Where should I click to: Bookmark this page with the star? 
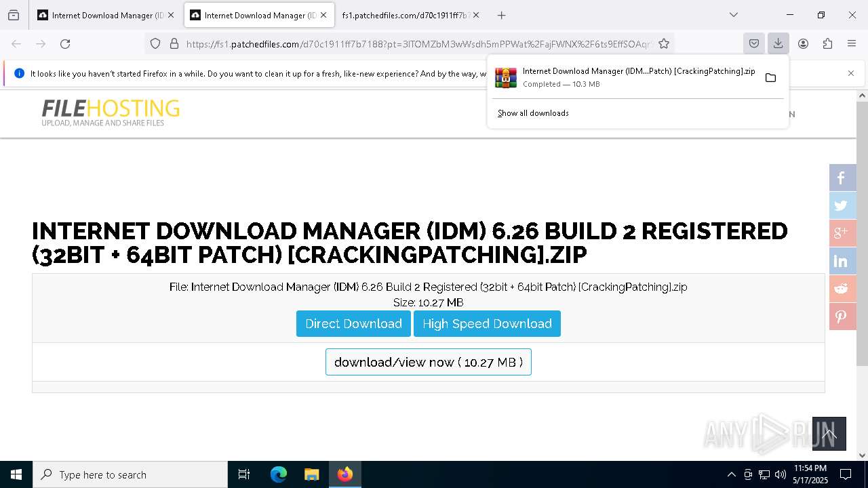664,43
